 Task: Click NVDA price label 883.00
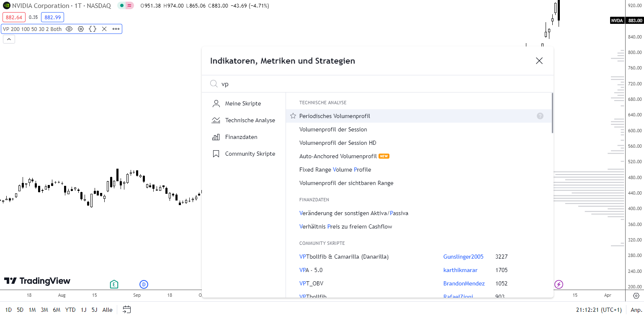tap(626, 21)
